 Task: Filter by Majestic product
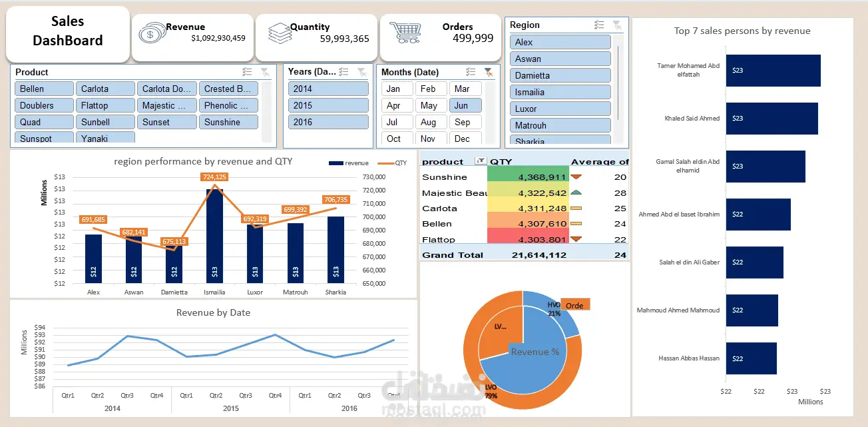(x=167, y=105)
